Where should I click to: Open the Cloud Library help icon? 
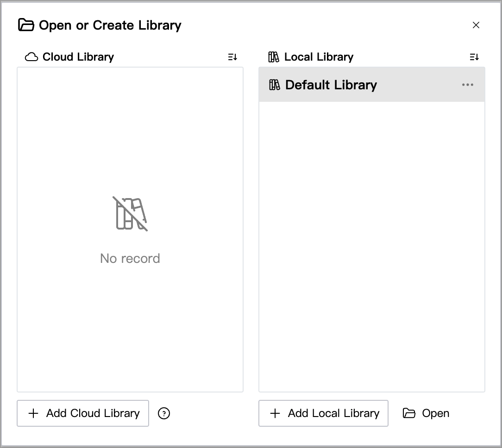[x=164, y=413]
